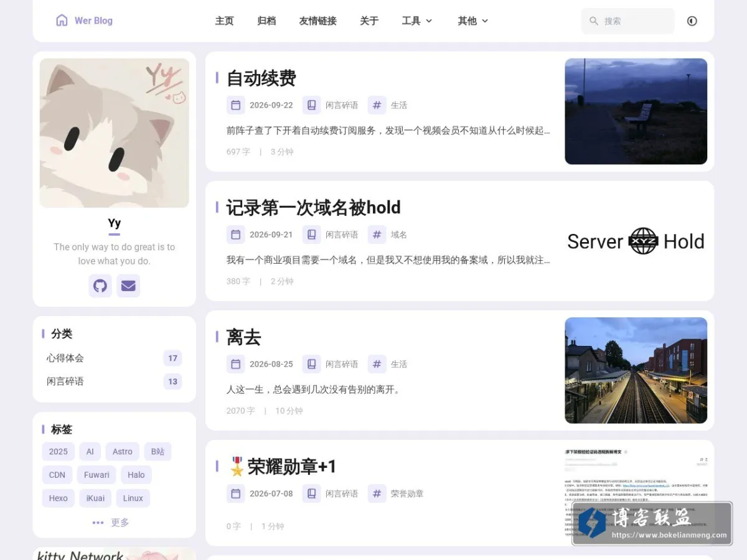Click category book icon in 自动续费 post

312,105
